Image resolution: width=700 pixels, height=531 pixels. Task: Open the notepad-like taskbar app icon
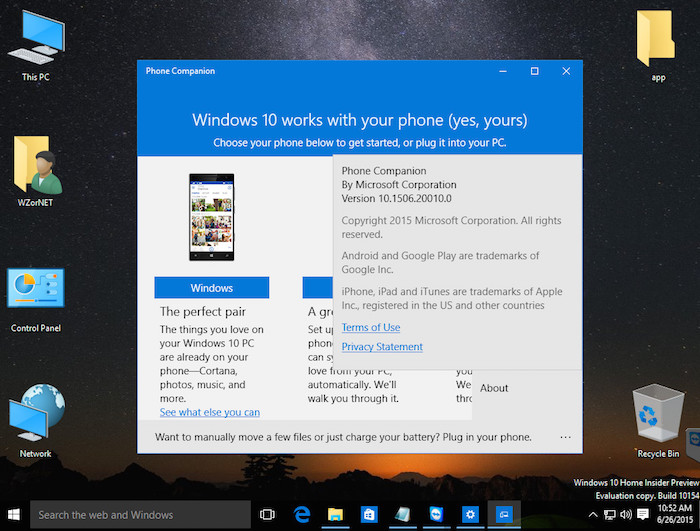(403, 515)
